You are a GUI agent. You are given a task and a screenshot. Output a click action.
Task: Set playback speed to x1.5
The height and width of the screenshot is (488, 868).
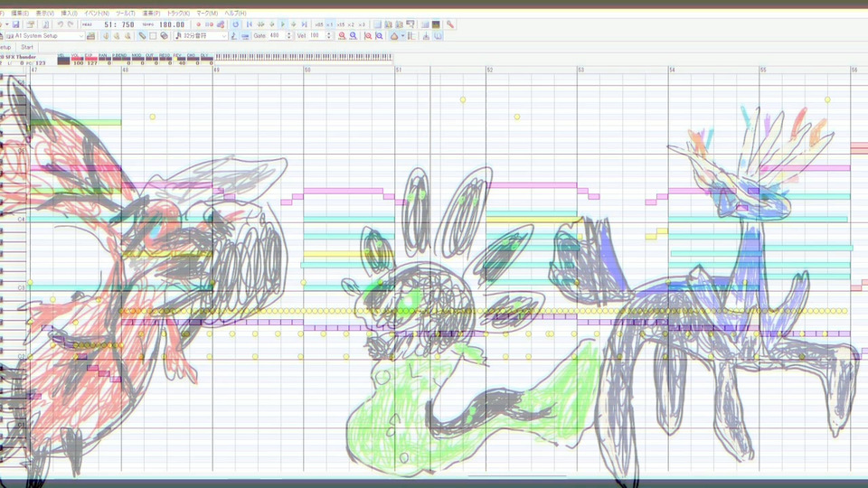(341, 24)
